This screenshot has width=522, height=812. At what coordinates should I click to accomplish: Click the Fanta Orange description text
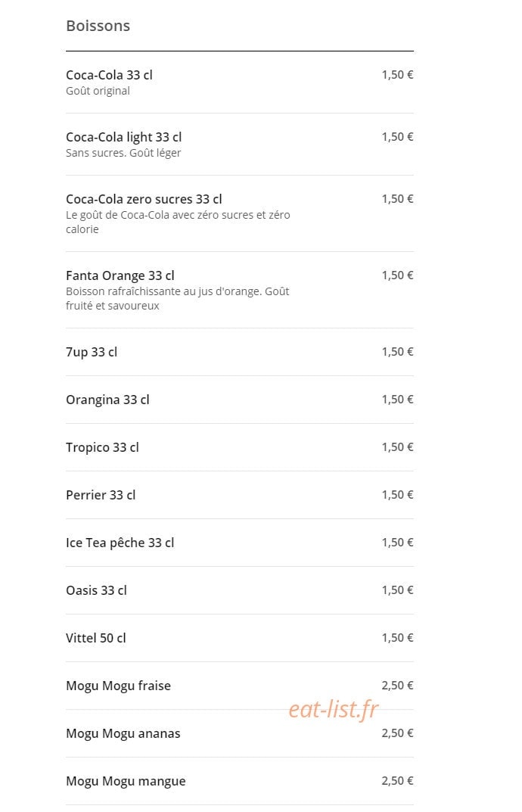click(x=178, y=298)
